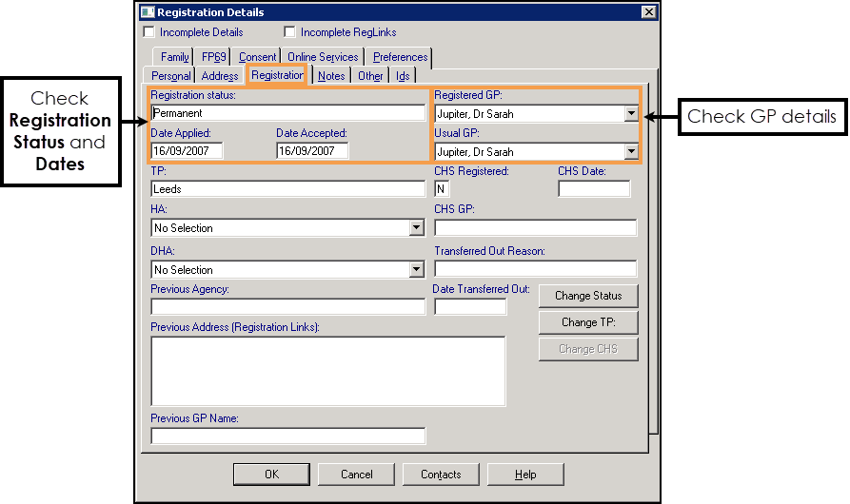Click the Registration Details title bar icon
Screen dimensions: 850x504
[147, 12]
